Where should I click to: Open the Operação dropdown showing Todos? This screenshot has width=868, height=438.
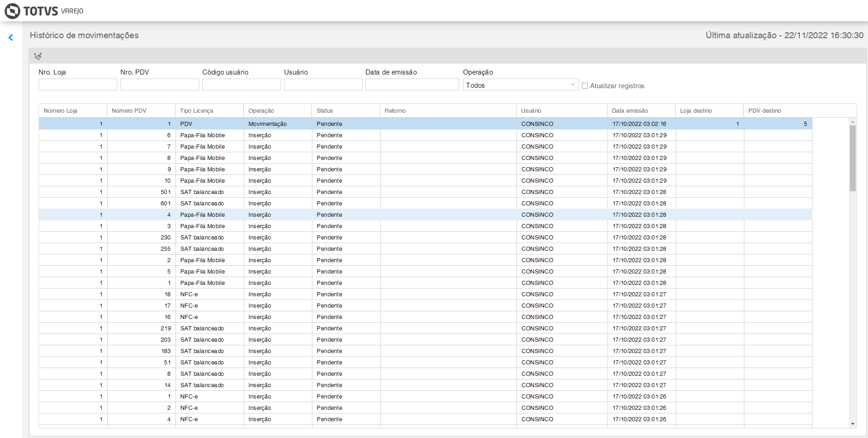coord(521,85)
